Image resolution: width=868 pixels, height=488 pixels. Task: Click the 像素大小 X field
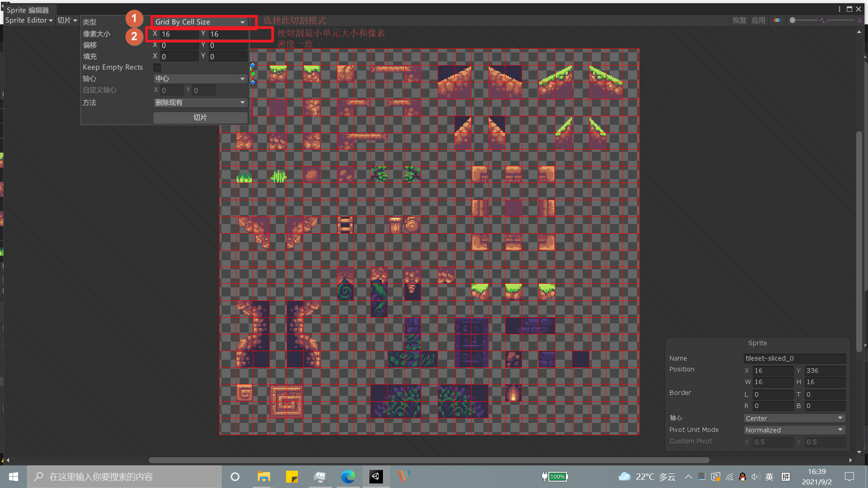[179, 34]
